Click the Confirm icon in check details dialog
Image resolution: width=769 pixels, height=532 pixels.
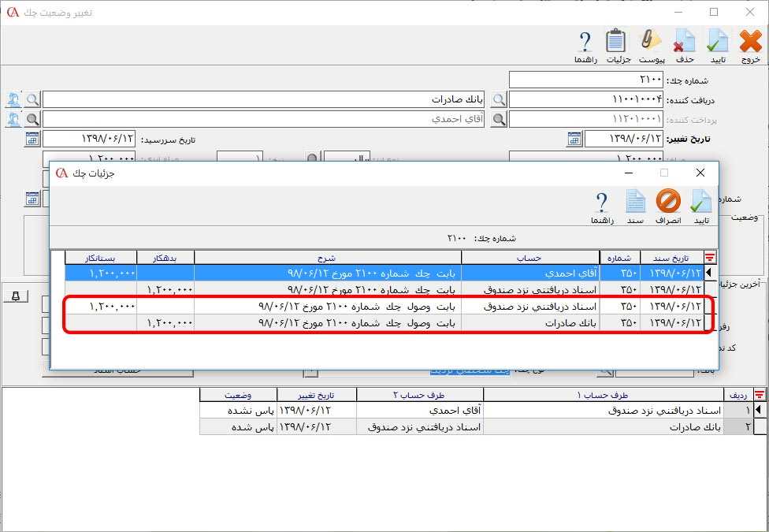(700, 206)
